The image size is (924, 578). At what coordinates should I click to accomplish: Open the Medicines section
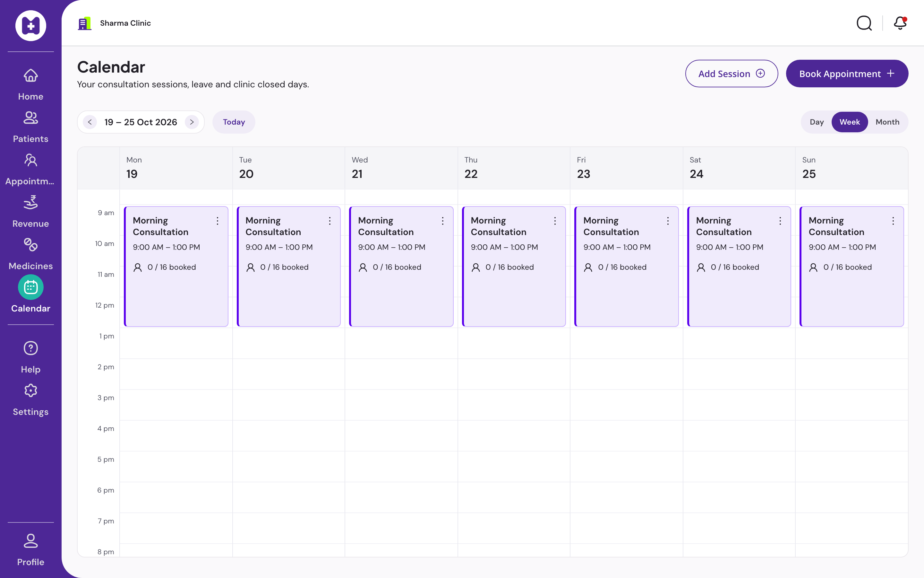pos(30,254)
